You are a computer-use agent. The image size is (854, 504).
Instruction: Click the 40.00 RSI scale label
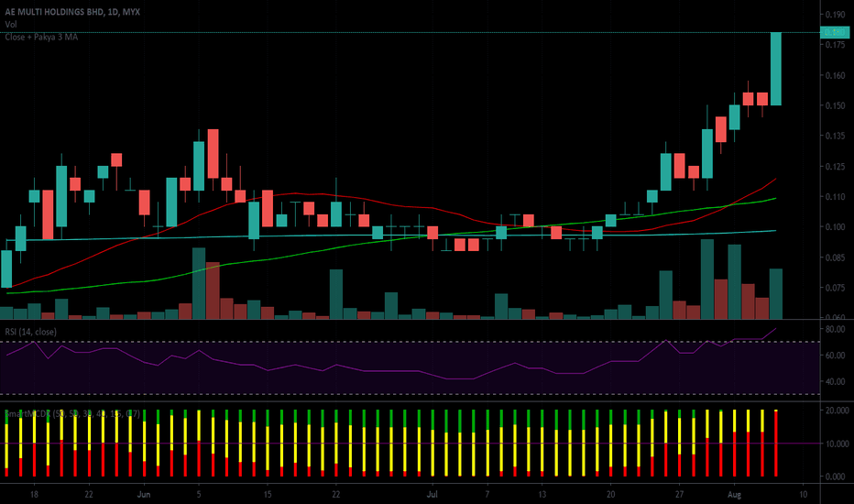pyautogui.click(x=836, y=382)
